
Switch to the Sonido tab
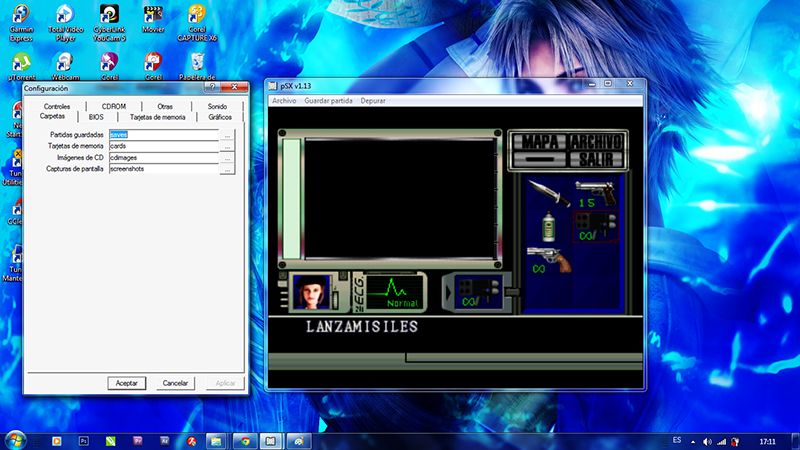click(x=217, y=106)
